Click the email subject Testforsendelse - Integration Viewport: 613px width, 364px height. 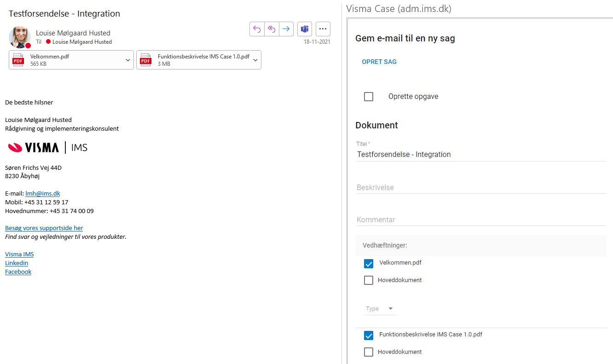click(x=64, y=14)
